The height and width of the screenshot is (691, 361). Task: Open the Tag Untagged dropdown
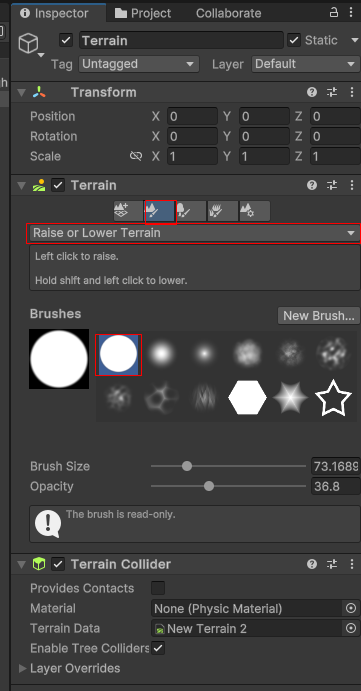[139, 64]
